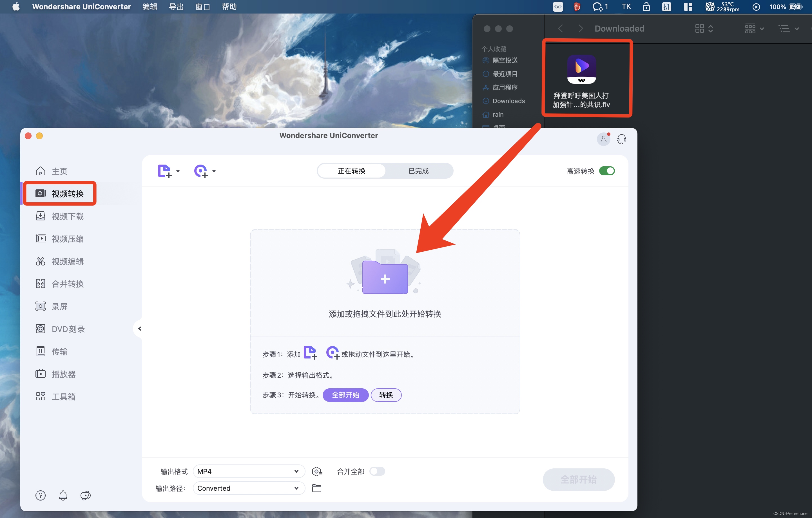
Task: Open the 导出 menu in menu bar
Action: (x=176, y=7)
